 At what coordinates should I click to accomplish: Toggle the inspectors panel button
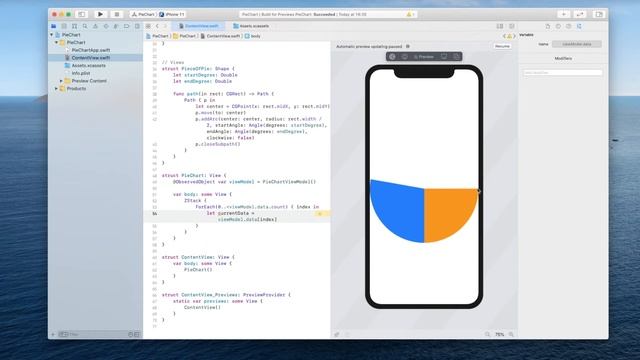pos(599,14)
